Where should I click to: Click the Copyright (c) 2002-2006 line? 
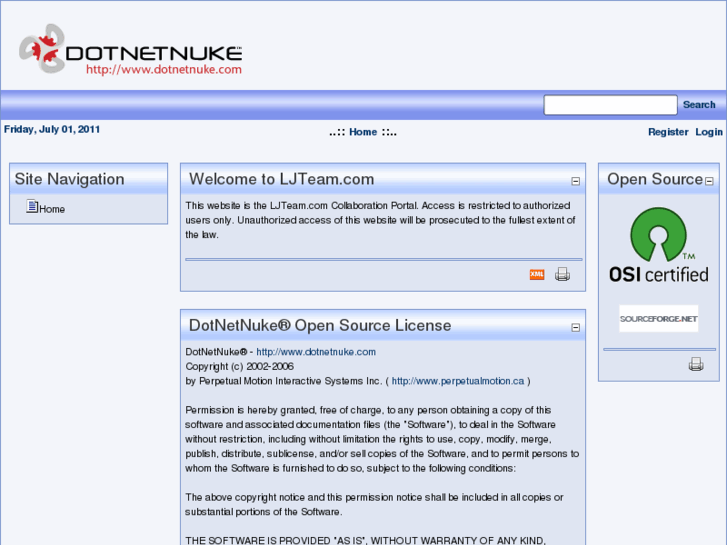(239, 366)
